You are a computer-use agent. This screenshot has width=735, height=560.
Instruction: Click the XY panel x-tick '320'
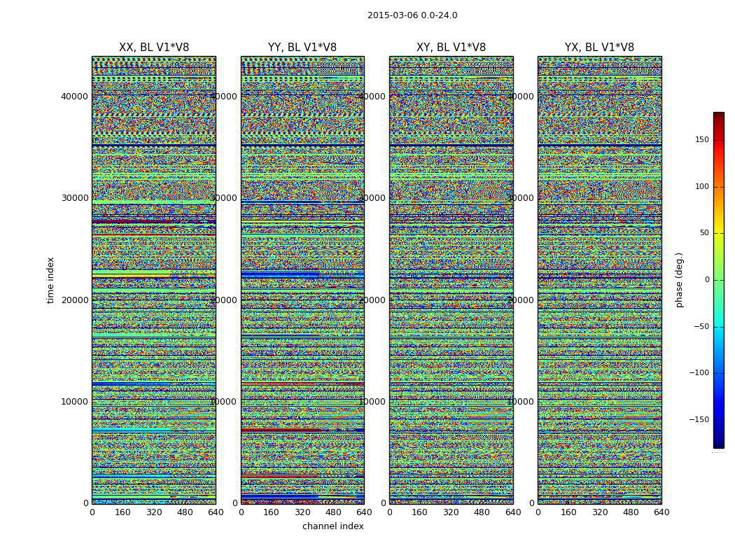[451, 512]
